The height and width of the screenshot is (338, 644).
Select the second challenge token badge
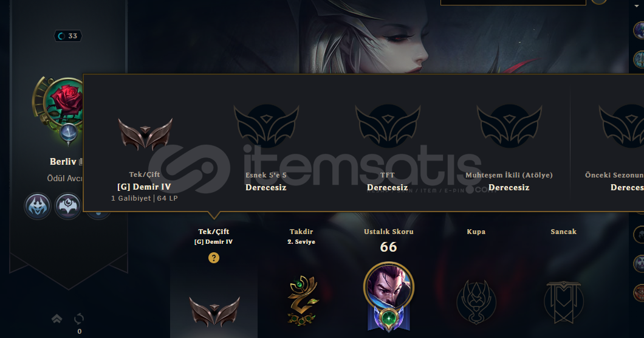[68, 206]
